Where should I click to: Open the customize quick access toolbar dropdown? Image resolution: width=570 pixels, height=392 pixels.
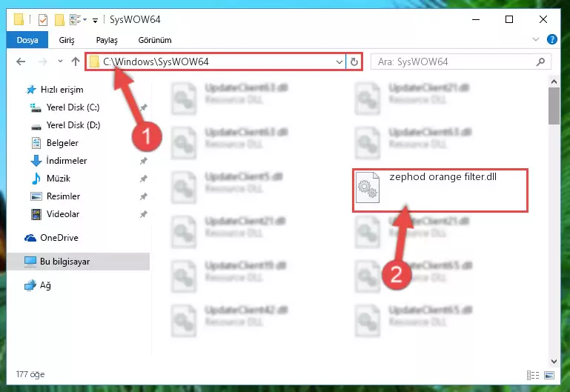pyautogui.click(x=95, y=20)
